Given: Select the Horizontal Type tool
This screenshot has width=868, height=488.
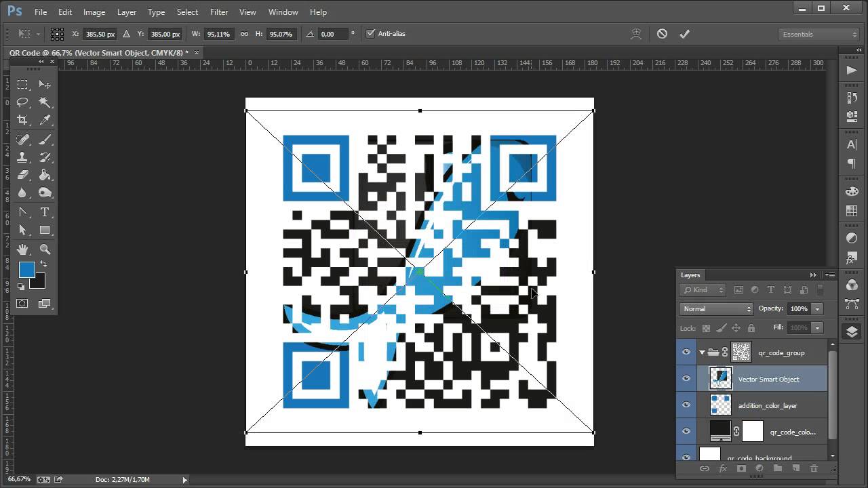Looking at the screenshot, I should pyautogui.click(x=45, y=212).
